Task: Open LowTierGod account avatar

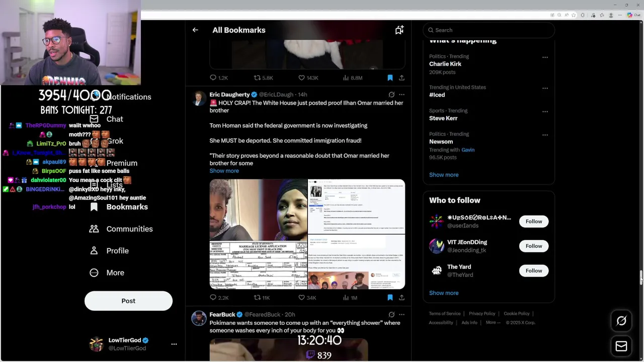Action: click(x=96, y=344)
